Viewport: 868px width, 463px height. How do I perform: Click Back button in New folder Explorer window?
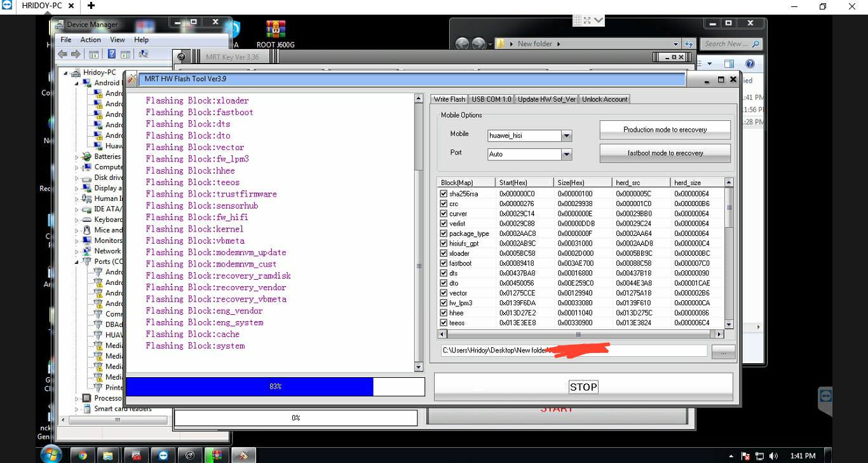pyautogui.click(x=462, y=44)
